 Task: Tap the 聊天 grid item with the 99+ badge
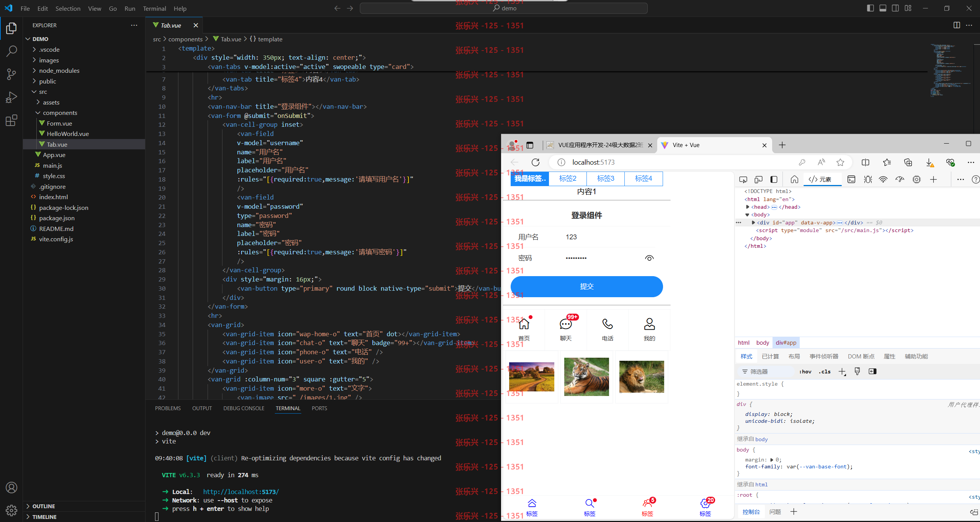coord(566,329)
